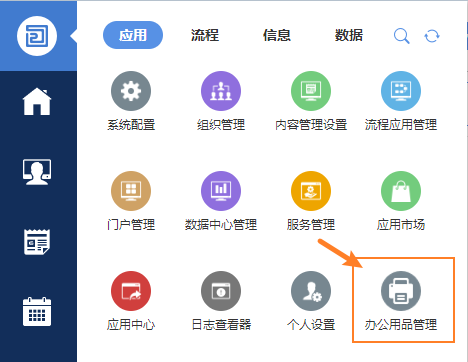
Task: Click the 办公用品管理 label
Action: [x=401, y=325]
